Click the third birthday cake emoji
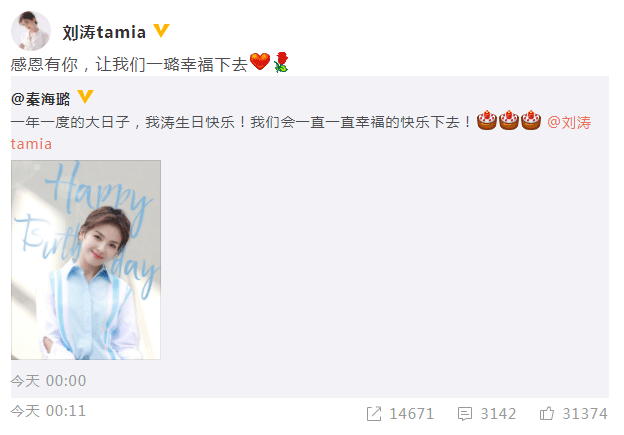Viewport: 624px width, 435px height. 530,120
